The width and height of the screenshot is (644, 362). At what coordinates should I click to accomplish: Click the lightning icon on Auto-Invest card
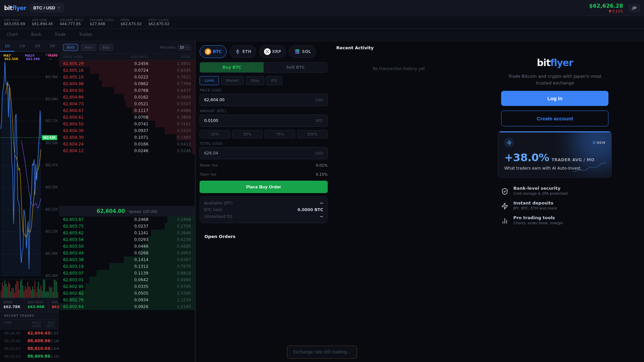point(509,142)
